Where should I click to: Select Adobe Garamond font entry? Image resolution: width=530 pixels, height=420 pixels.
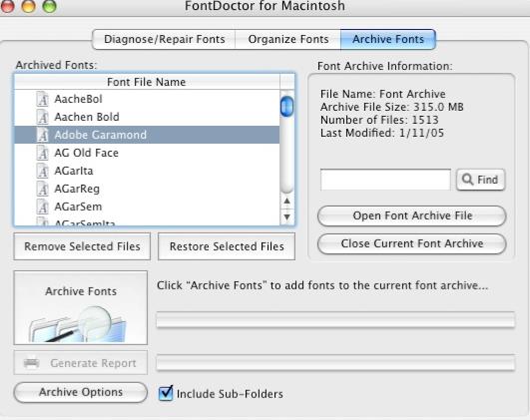(x=147, y=135)
